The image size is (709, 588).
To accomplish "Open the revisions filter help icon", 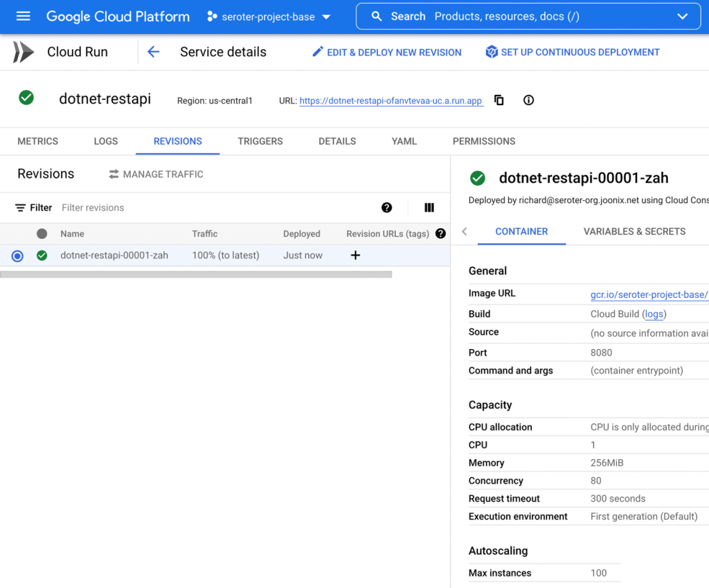I will pyautogui.click(x=386, y=208).
